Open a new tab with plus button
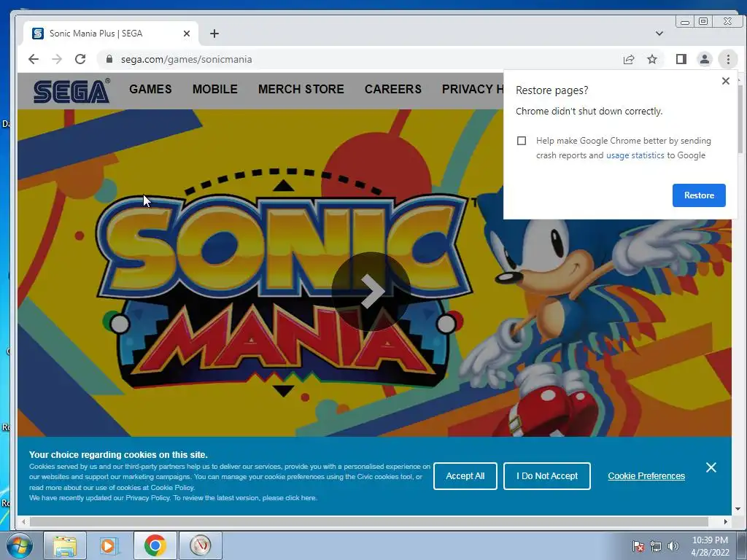 click(x=214, y=34)
